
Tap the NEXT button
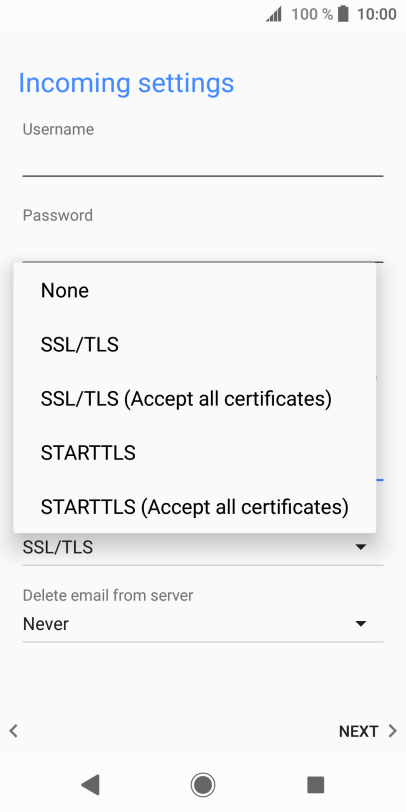[358, 731]
